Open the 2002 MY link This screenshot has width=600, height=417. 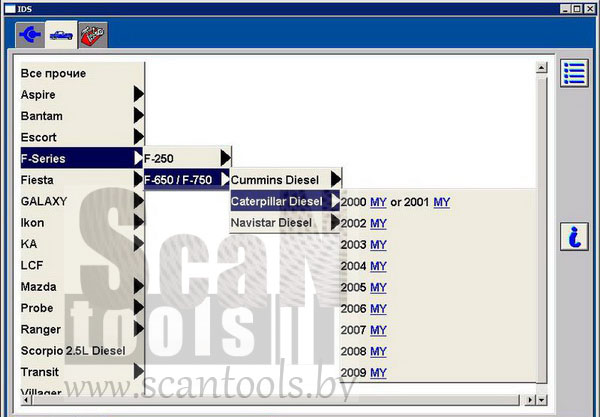coord(378,223)
